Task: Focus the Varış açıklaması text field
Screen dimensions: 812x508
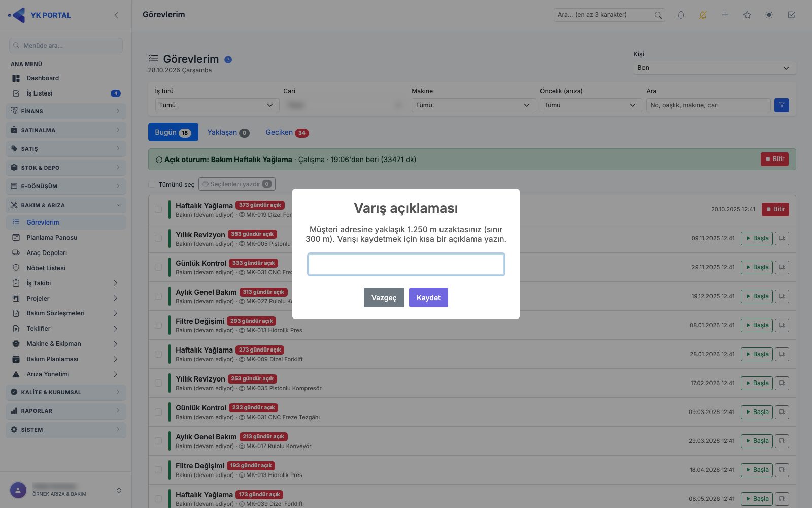Action: click(x=406, y=265)
